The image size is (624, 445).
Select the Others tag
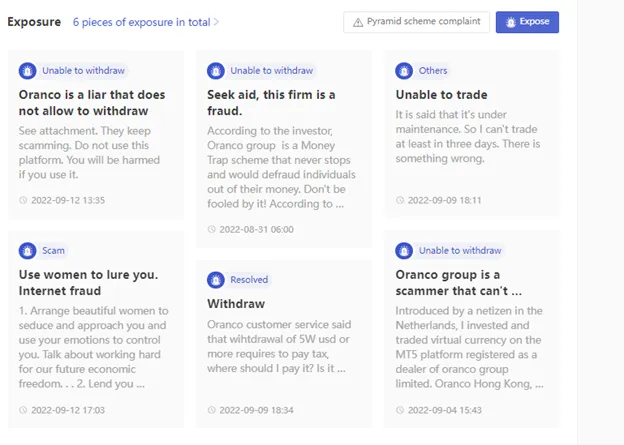point(433,71)
